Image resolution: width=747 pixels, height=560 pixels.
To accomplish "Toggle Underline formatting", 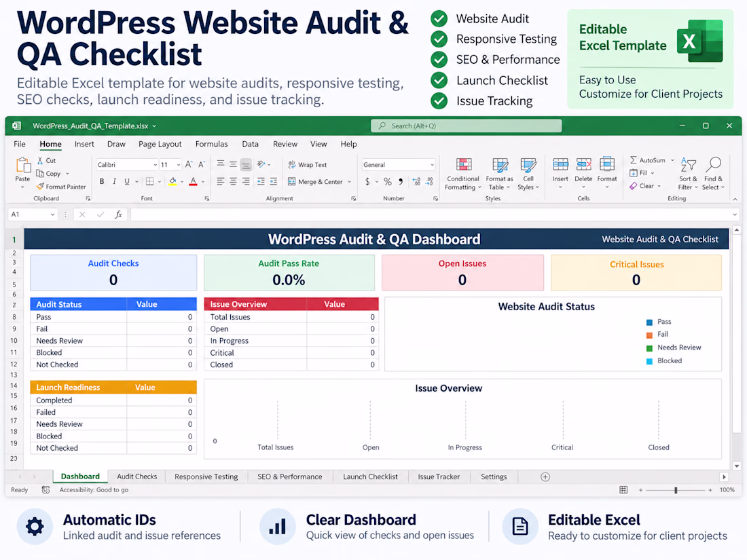I will pyautogui.click(x=127, y=181).
